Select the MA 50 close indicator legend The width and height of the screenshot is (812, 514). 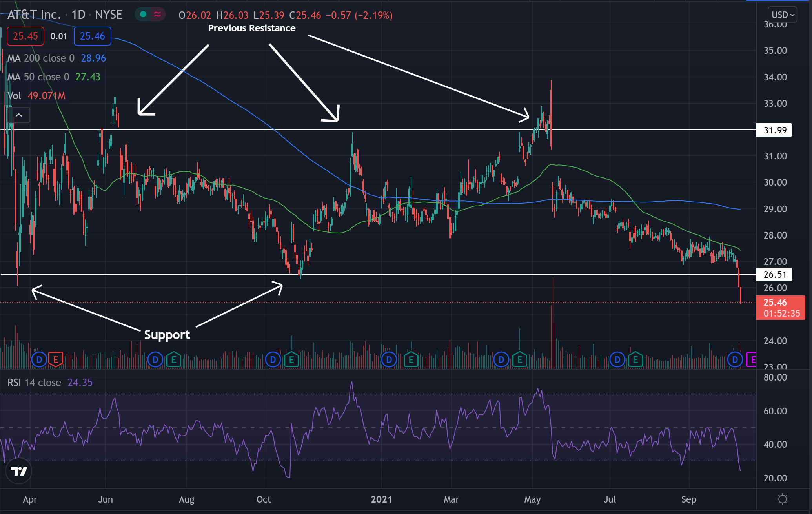pyautogui.click(x=54, y=77)
